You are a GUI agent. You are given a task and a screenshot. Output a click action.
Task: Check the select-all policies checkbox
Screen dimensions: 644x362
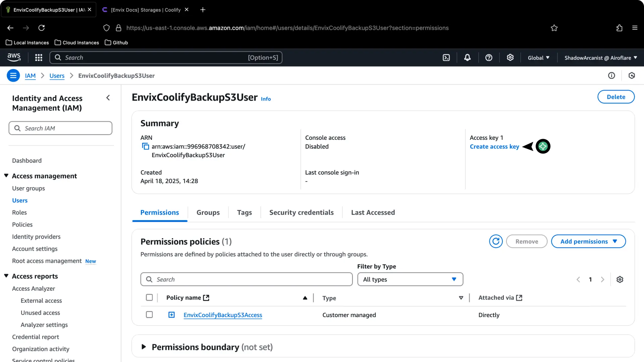point(149,297)
